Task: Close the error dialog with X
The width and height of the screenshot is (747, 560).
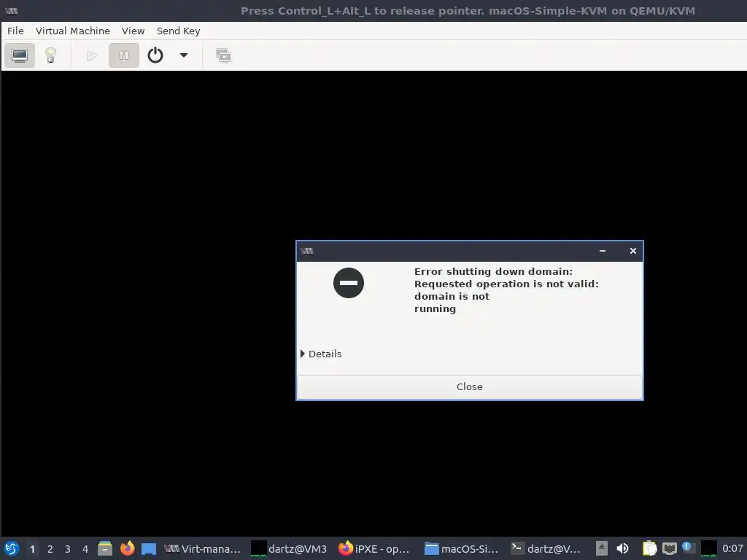Action: (x=633, y=251)
